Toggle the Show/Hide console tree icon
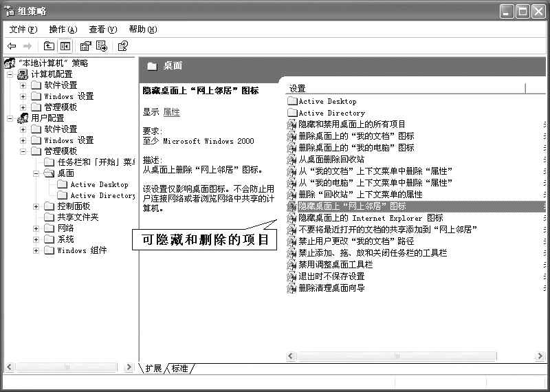Viewport: 550px width, 392px height. click(x=65, y=46)
